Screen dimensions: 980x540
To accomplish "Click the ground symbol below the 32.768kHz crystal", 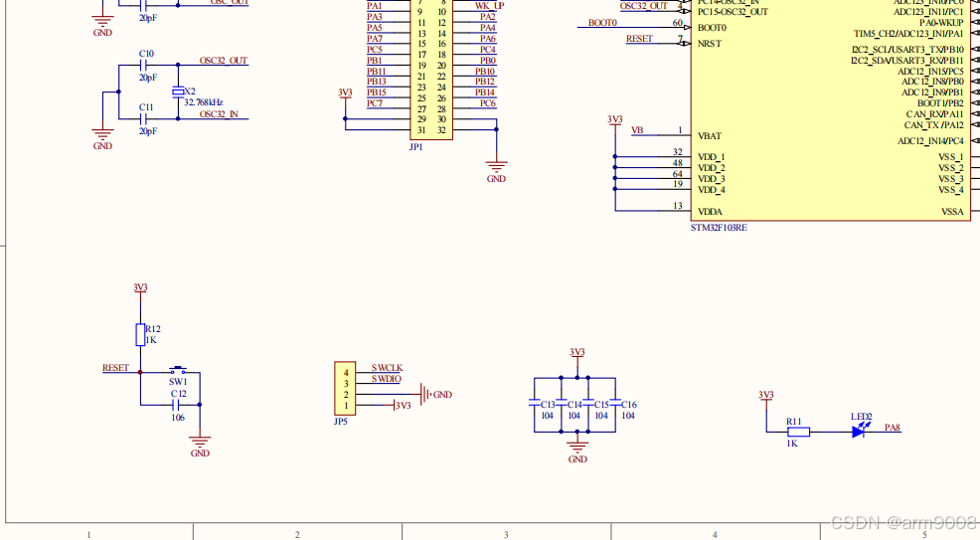I will coord(102,134).
